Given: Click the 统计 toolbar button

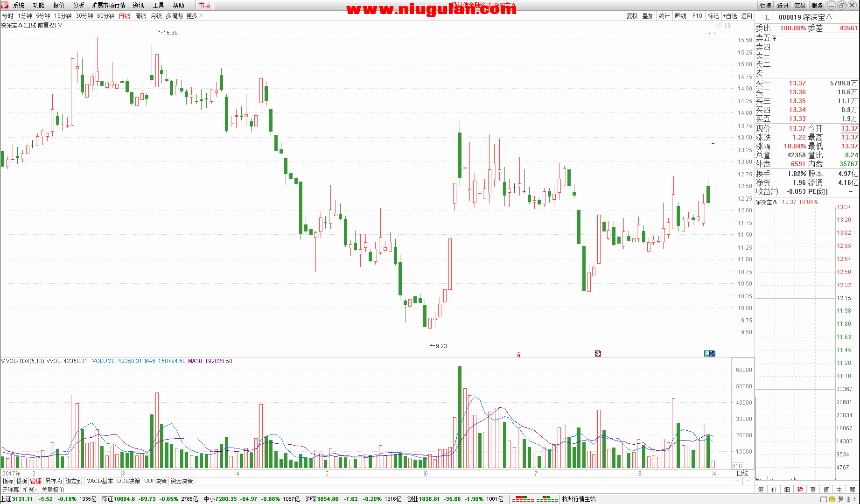Looking at the screenshot, I should click(664, 16).
